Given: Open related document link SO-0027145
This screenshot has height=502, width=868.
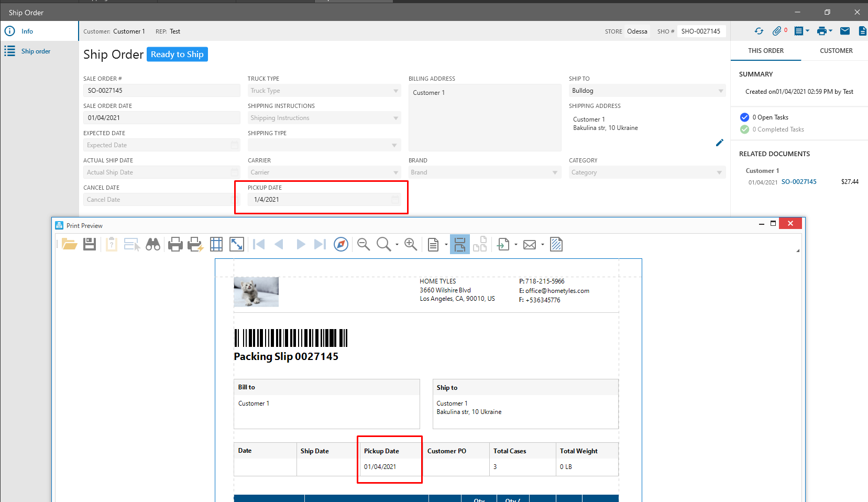Looking at the screenshot, I should click(x=798, y=182).
